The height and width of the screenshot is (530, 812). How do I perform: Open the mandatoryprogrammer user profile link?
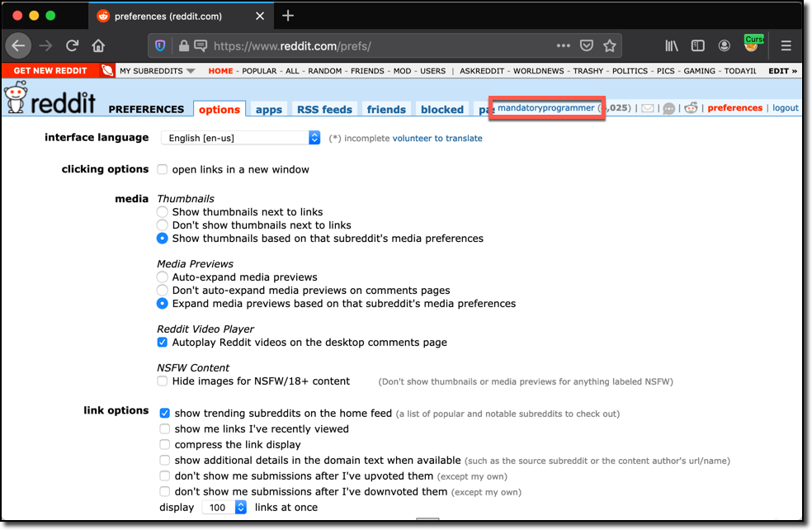pos(545,108)
